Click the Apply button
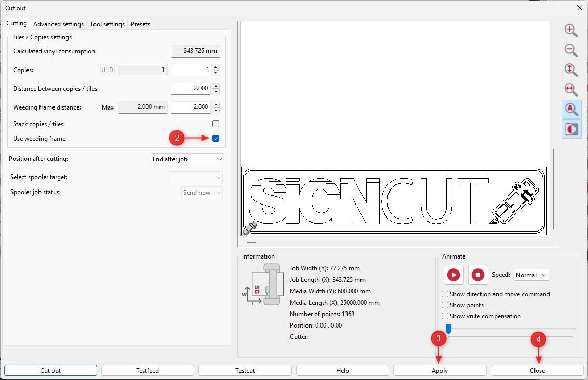 [x=439, y=370]
